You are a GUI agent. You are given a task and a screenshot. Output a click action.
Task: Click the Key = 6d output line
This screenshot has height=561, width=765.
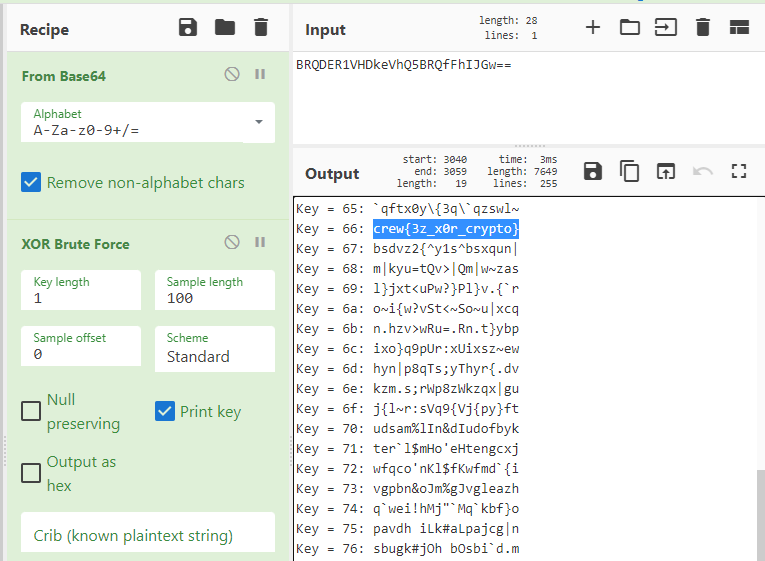point(407,369)
